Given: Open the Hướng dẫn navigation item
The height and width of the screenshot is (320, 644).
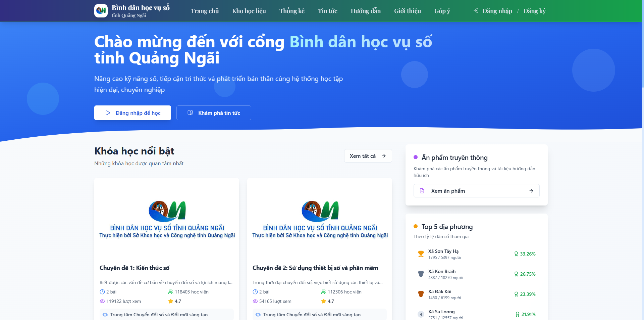Looking at the screenshot, I should click(x=366, y=11).
